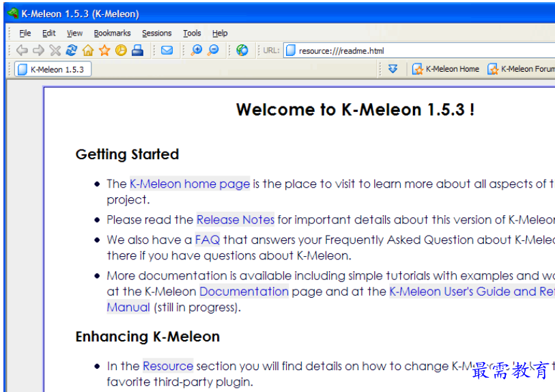Click the globe icon in the toolbar
The height and width of the screenshot is (392, 555).
pos(242,51)
